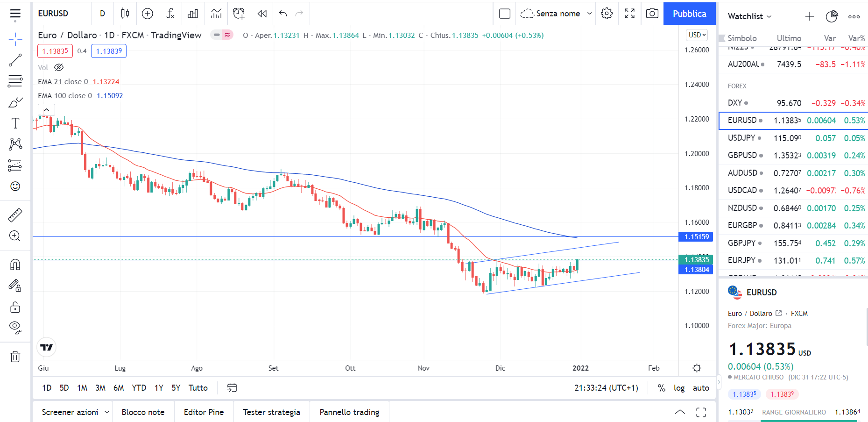Screen dimensions: 868x422
Task: Open the forecasting and measurement tools
Action: [x=15, y=165]
